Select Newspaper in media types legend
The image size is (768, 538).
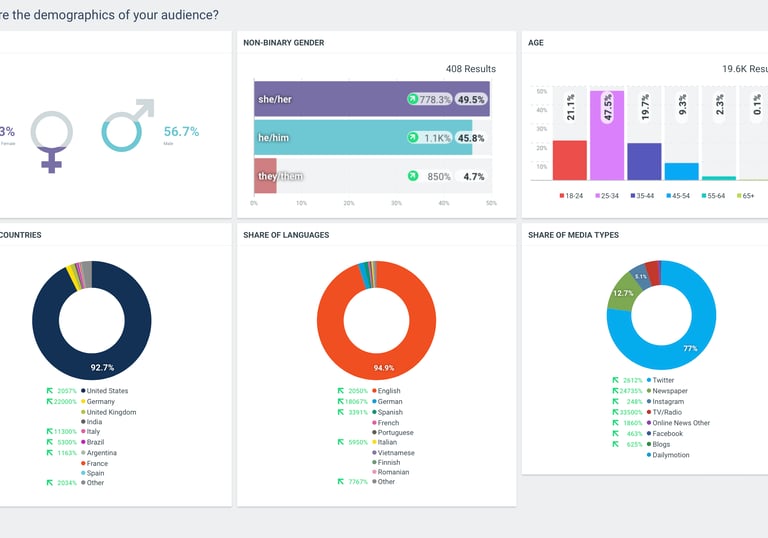667,391
